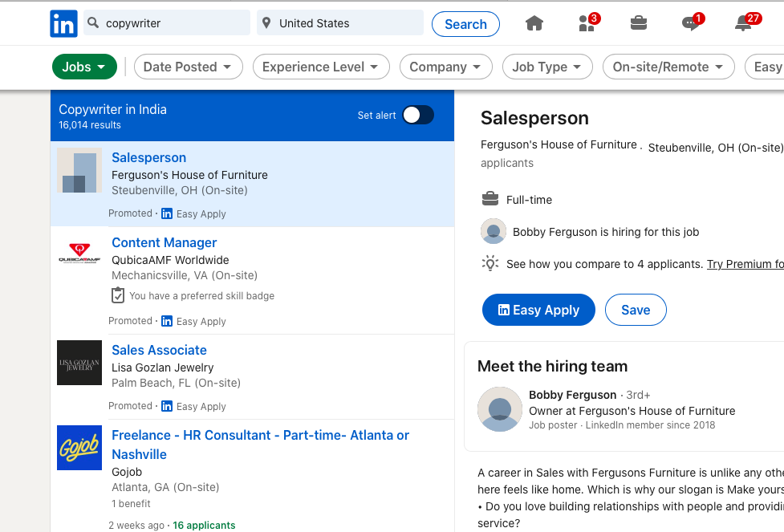Open the Try Premium link
This screenshot has width=784, height=532.
click(x=745, y=264)
